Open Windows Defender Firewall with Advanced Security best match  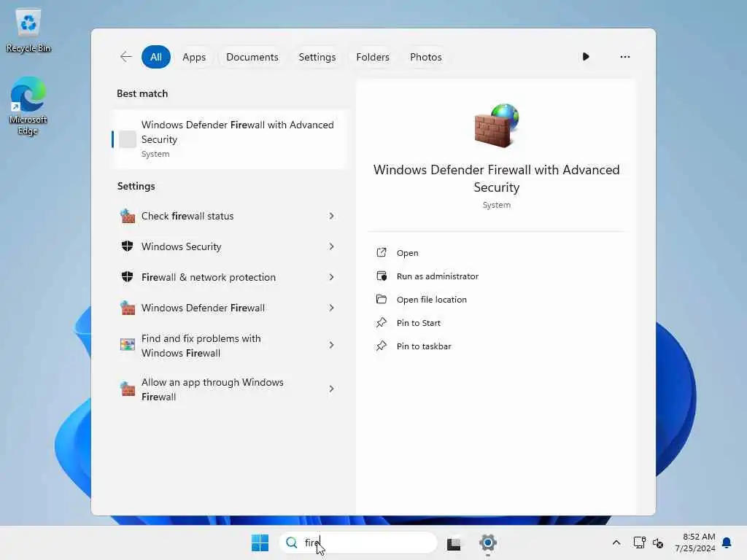pos(228,139)
